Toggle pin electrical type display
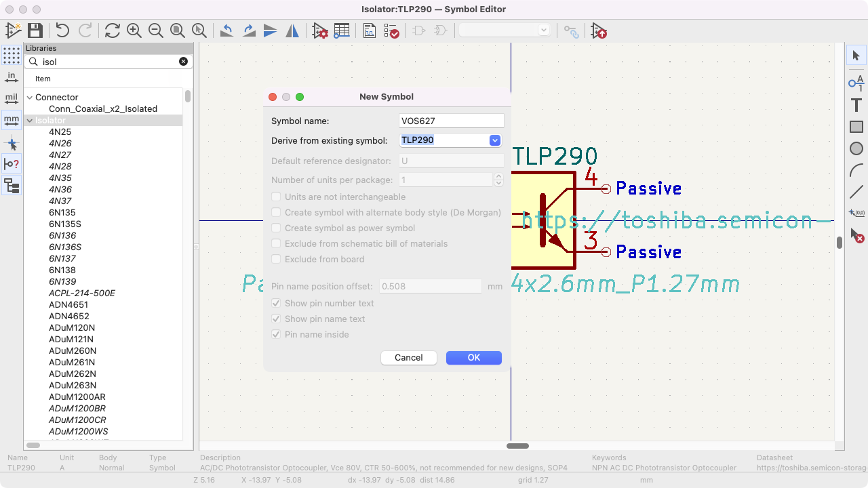The image size is (868, 488). click(12, 164)
